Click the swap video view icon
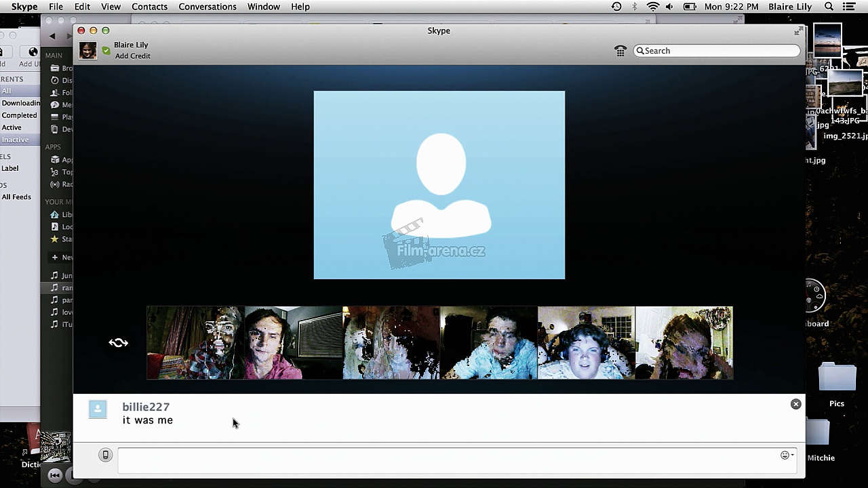 (x=119, y=343)
